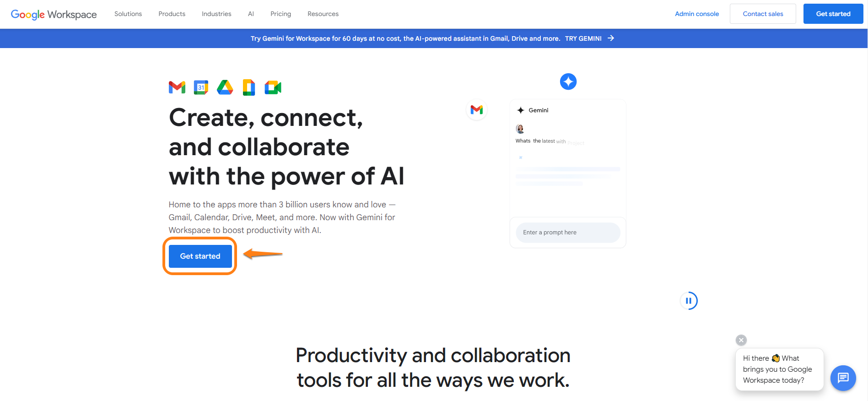Open the Resources menu

[323, 14]
